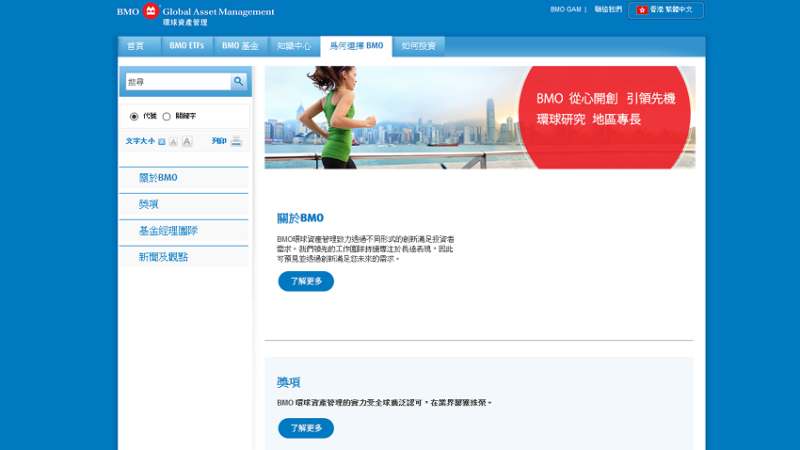Click the 聯絡我們 contact link
This screenshot has width=800, height=450.
pyautogui.click(x=608, y=9)
